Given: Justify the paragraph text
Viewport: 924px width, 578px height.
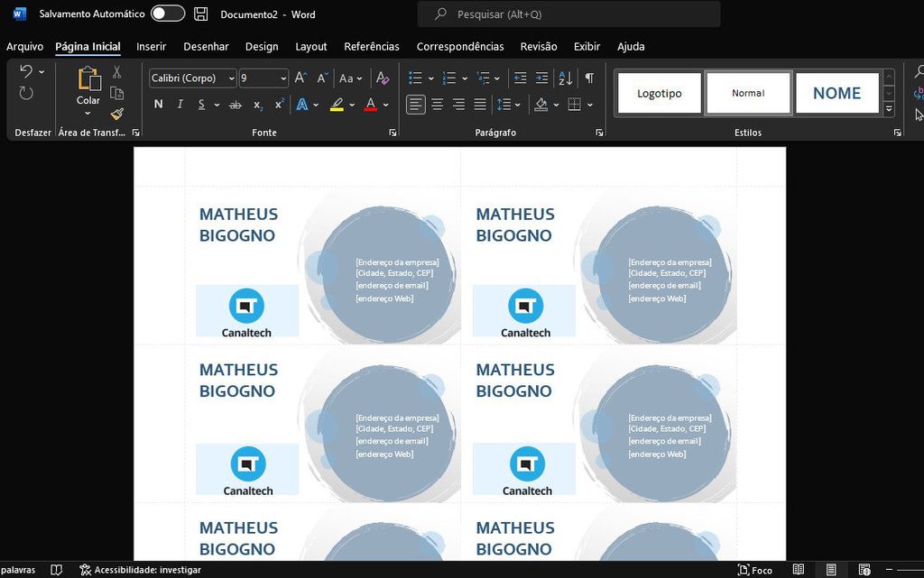Looking at the screenshot, I should pos(480,105).
